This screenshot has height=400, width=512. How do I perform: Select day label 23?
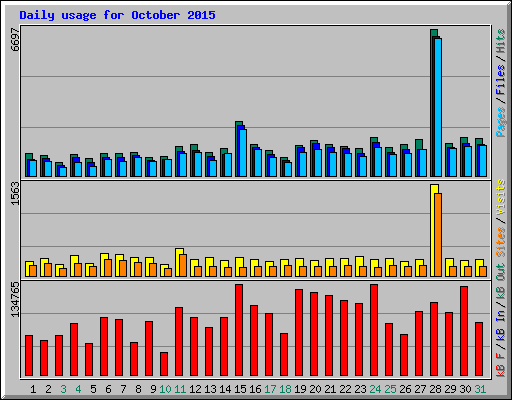(x=360, y=389)
